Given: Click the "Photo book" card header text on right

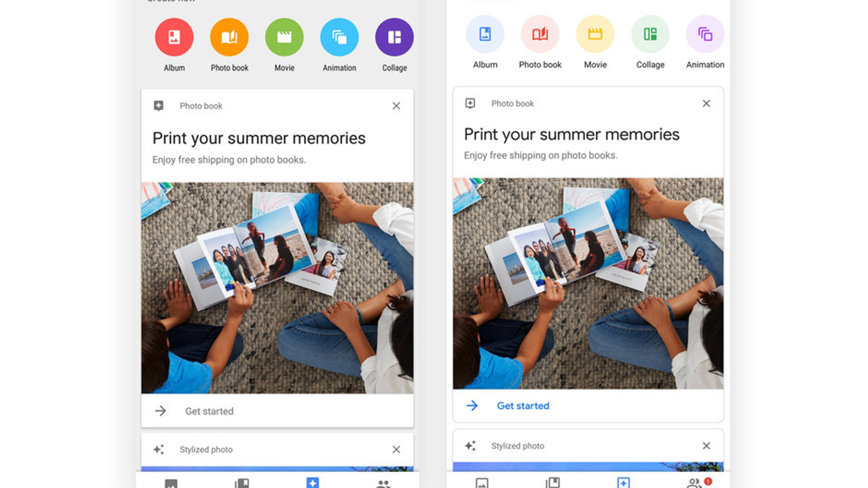Looking at the screenshot, I should pos(513,103).
